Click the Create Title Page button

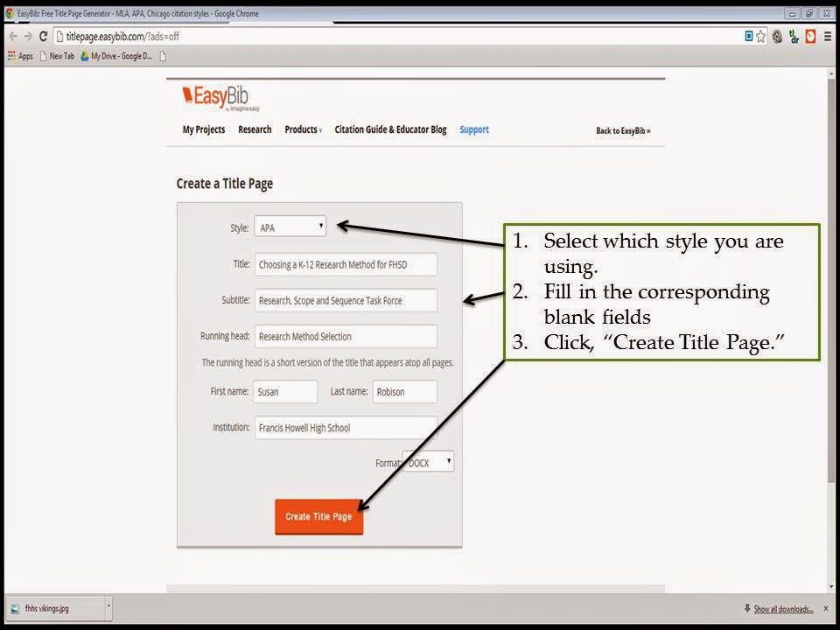[x=318, y=516]
